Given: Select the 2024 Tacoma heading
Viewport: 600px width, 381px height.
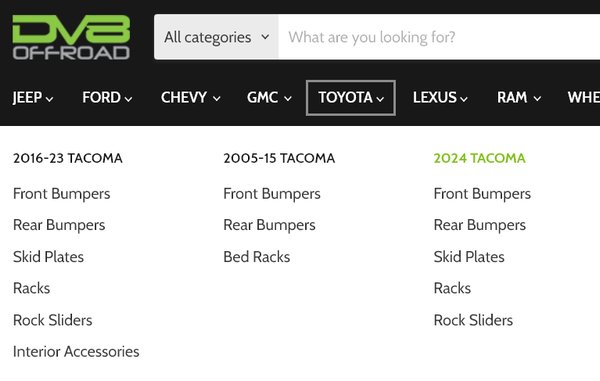Looking at the screenshot, I should (x=479, y=158).
